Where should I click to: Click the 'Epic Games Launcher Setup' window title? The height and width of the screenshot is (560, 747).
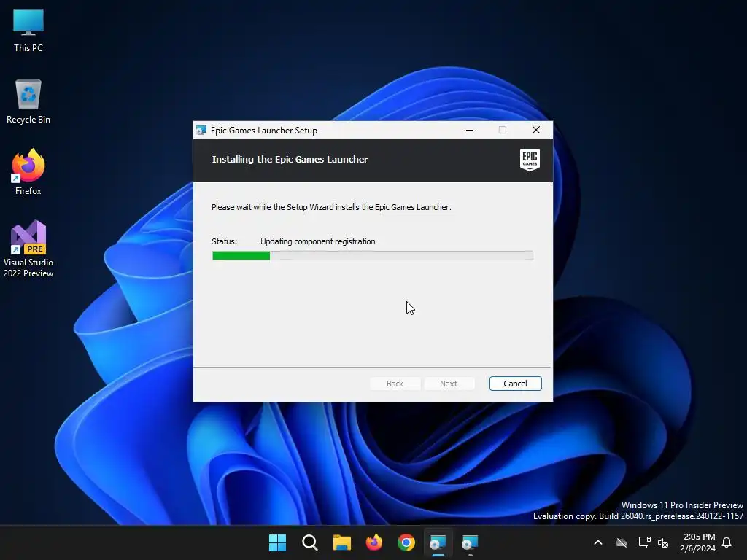point(264,131)
